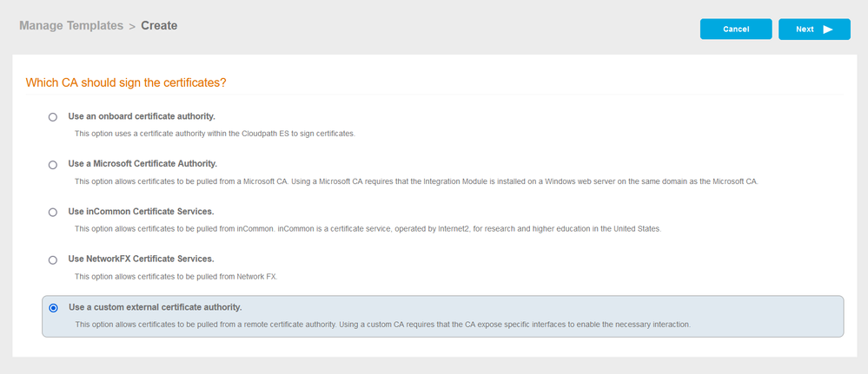This screenshot has width=868, height=374.
Task: Click the selected custom external CA radio button
Action: point(54,307)
